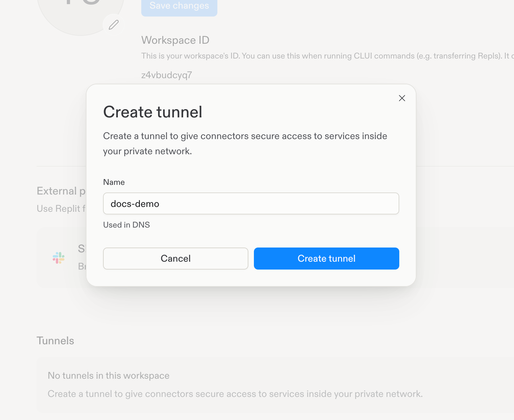This screenshot has width=514, height=420.
Task: Click 'No tunnels in this workspace' text
Action: (109, 376)
